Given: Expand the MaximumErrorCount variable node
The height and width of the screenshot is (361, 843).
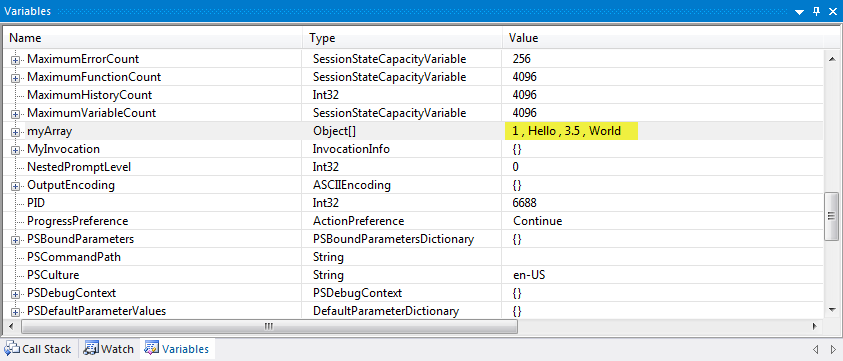Looking at the screenshot, I should (x=16, y=60).
